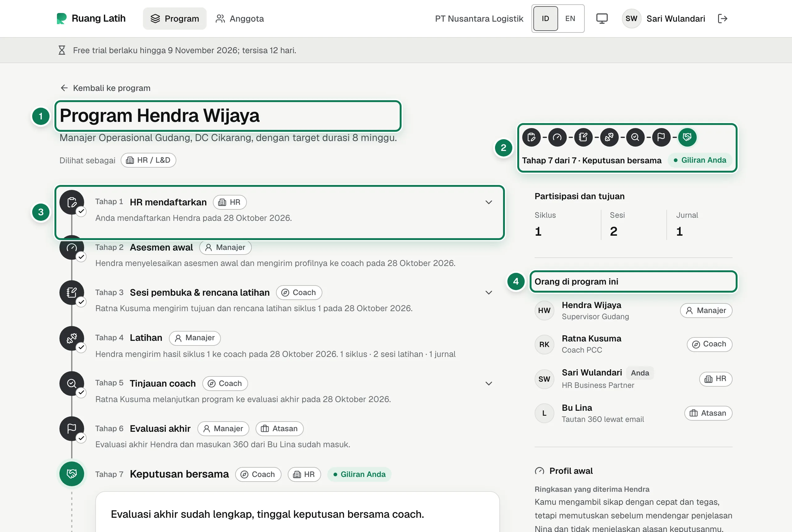The height and width of the screenshot is (532, 792).
Task: Click Tahap 5 Tinjauan coach magnifier icon
Action: 71,384
